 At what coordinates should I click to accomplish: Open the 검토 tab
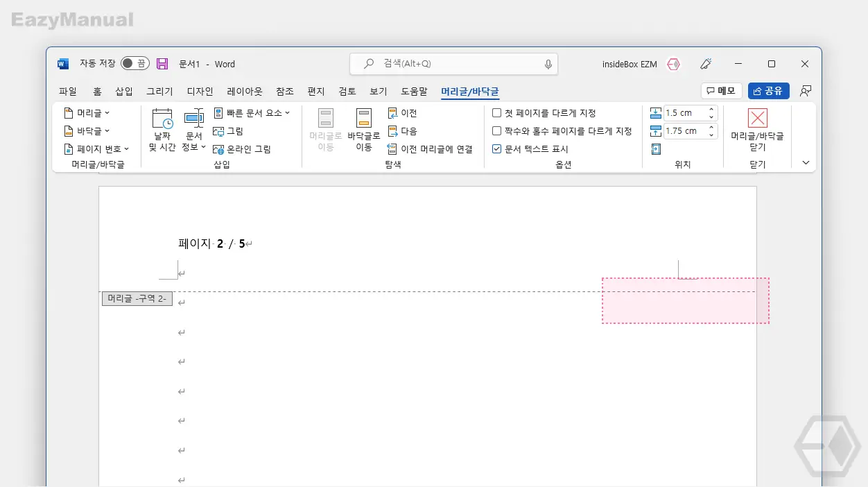347,91
